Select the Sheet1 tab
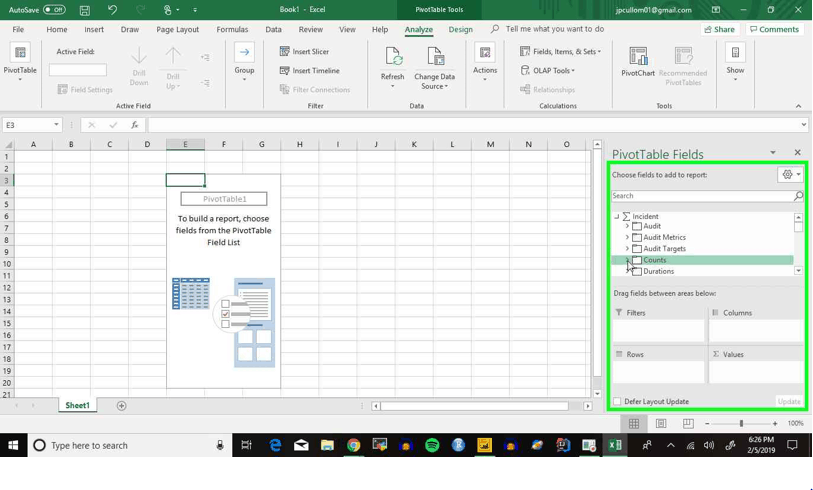The height and width of the screenshot is (490, 813). click(x=77, y=405)
